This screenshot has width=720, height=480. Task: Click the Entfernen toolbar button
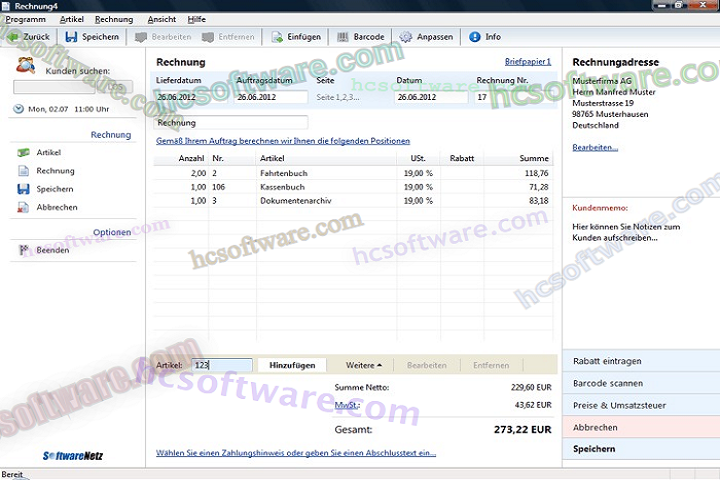[x=228, y=37]
